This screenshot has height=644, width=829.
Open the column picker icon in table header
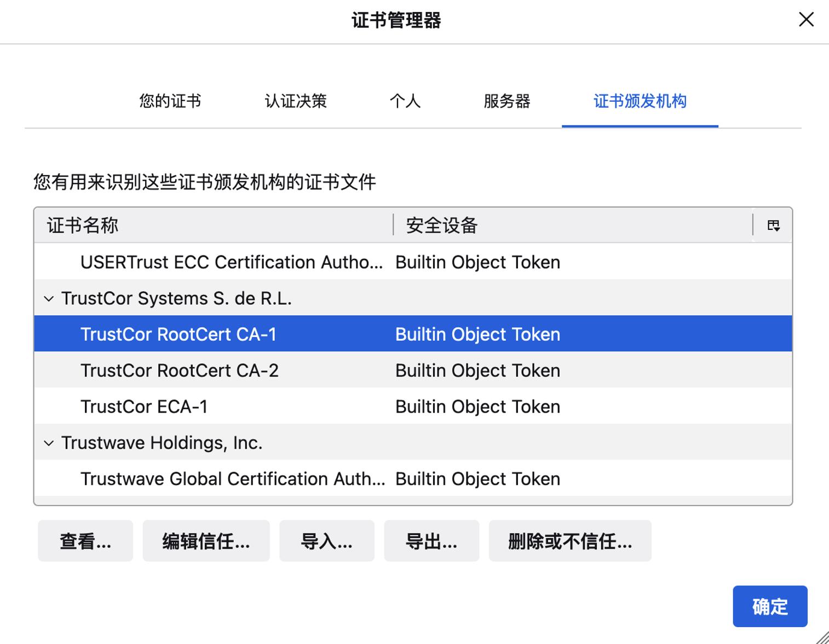tap(773, 225)
